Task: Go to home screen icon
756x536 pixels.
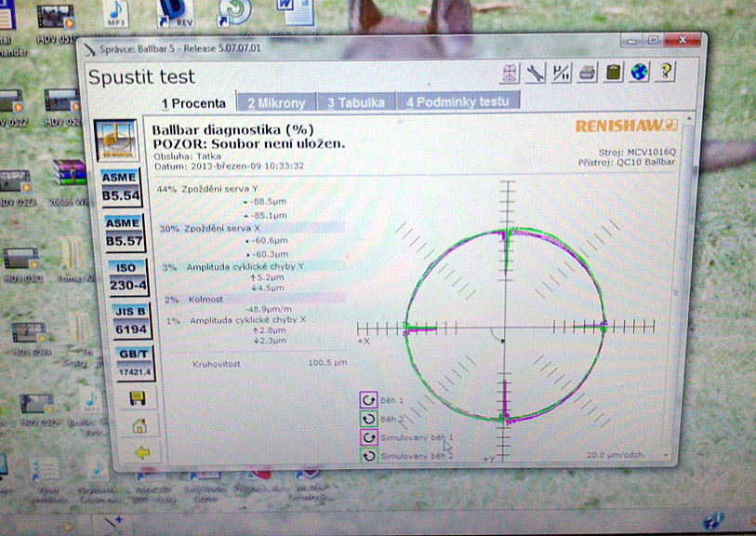Action: click(x=139, y=425)
